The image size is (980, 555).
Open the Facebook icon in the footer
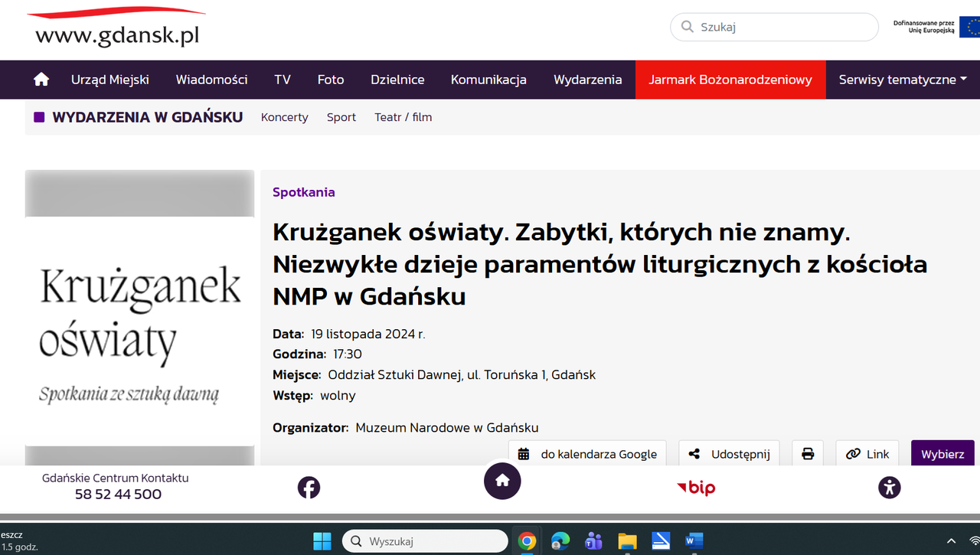click(309, 487)
